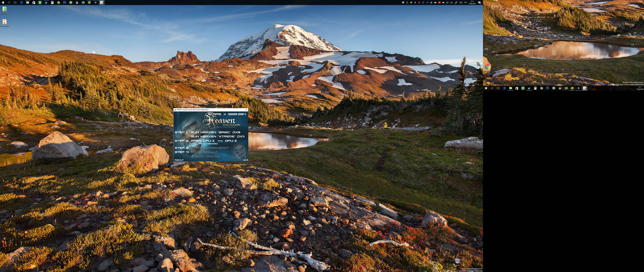The image size is (644, 272).
Task: Open Google Chrome from primary taskbar
Action: pos(58,3)
